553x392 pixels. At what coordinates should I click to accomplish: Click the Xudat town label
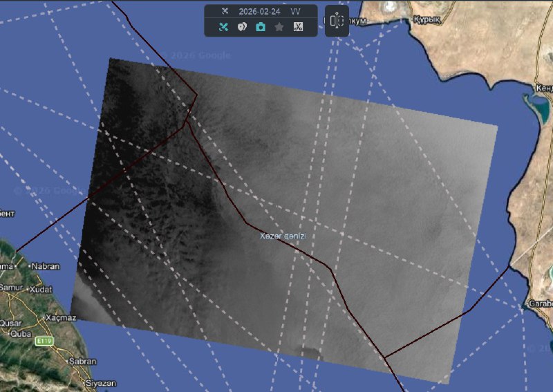click(x=41, y=288)
